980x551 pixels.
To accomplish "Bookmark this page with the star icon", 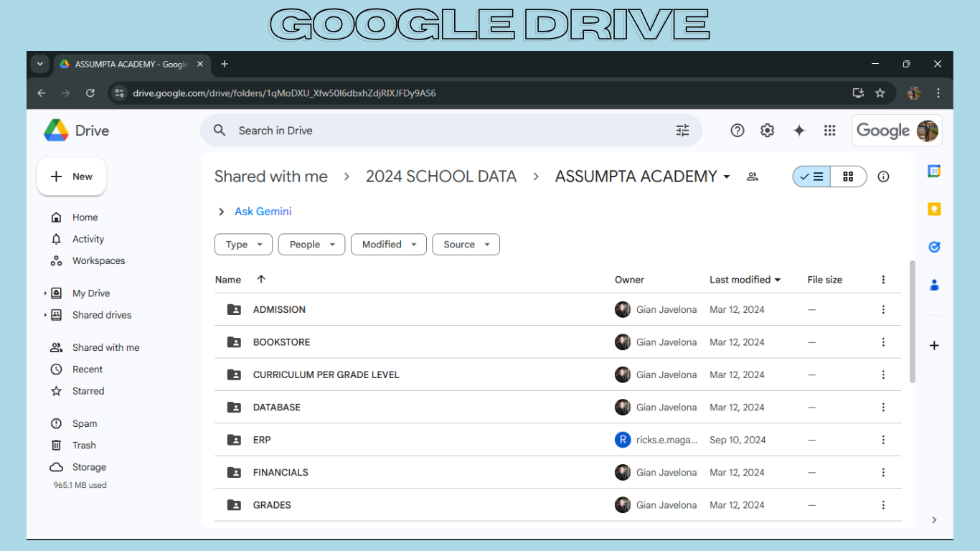I will click(x=880, y=93).
